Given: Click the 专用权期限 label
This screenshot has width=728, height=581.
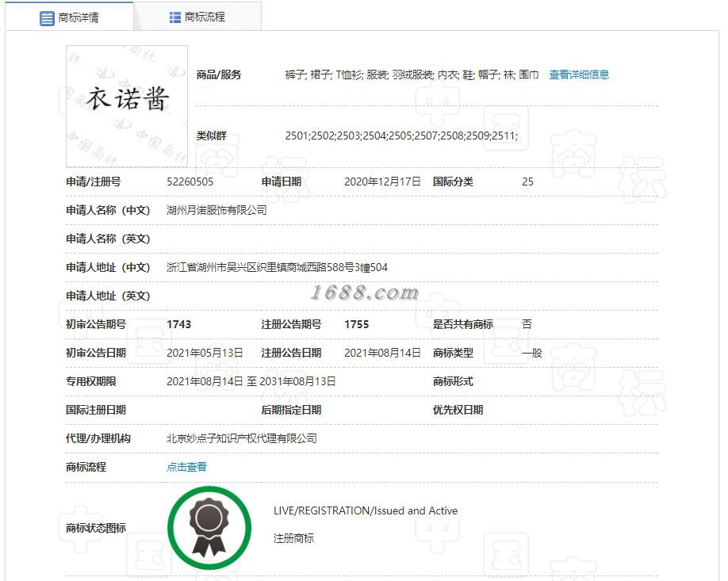Looking at the screenshot, I should 91,381.
